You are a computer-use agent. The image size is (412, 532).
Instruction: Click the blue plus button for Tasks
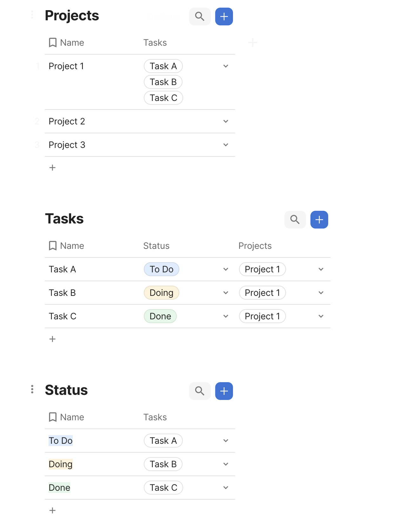pyautogui.click(x=319, y=220)
